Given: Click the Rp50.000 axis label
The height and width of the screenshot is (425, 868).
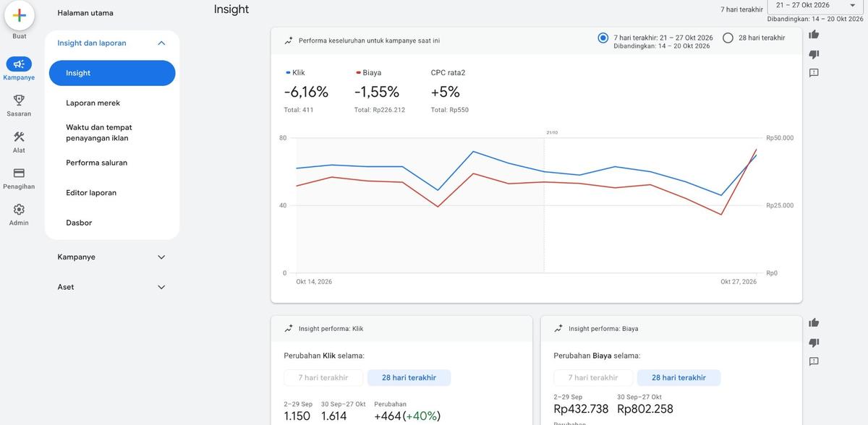Looking at the screenshot, I should tap(780, 138).
